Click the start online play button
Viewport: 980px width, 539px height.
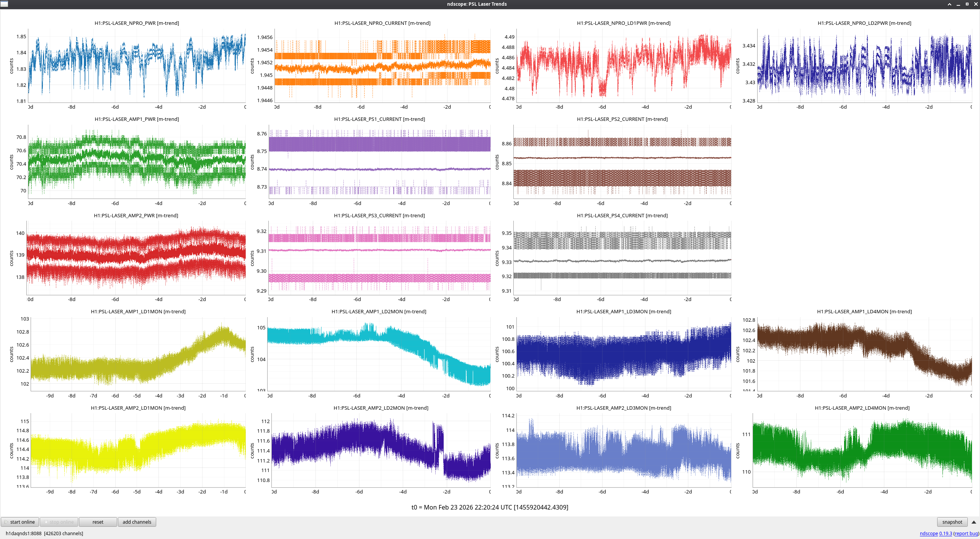tap(20, 522)
